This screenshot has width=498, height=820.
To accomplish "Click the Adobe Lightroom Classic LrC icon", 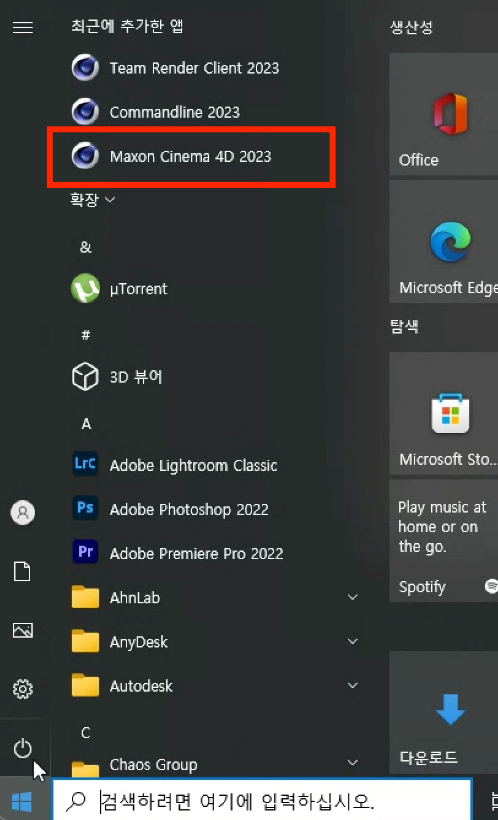I will (85, 465).
